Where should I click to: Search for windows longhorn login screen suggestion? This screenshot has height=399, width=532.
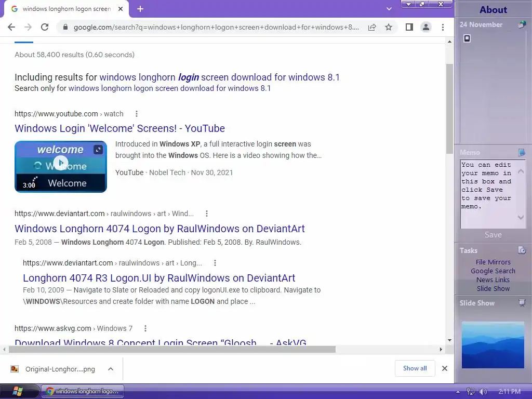click(x=220, y=77)
